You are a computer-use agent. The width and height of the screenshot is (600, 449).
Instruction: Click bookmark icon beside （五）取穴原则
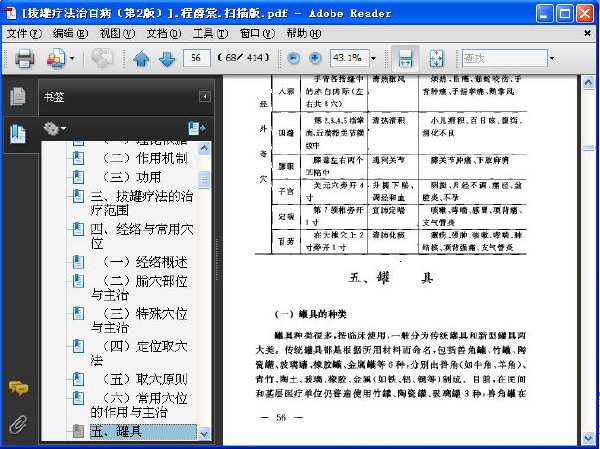78,379
